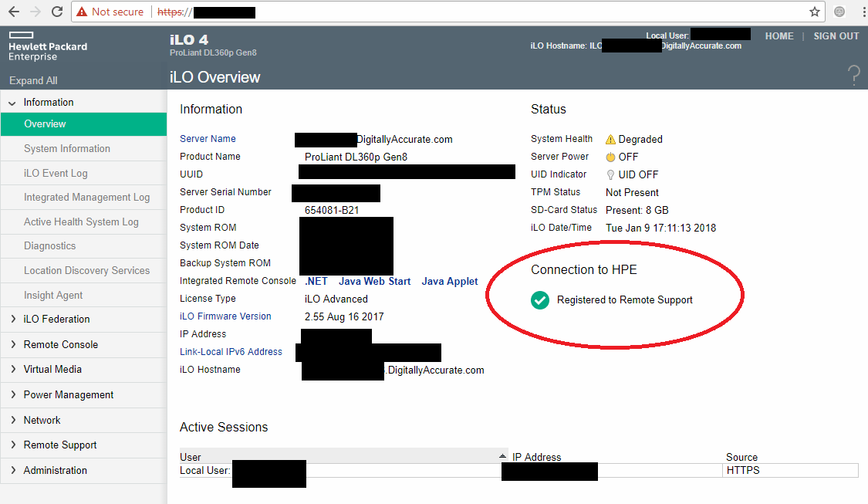Click the Connection to HPE heading
This screenshot has height=504, width=868.
tap(584, 269)
